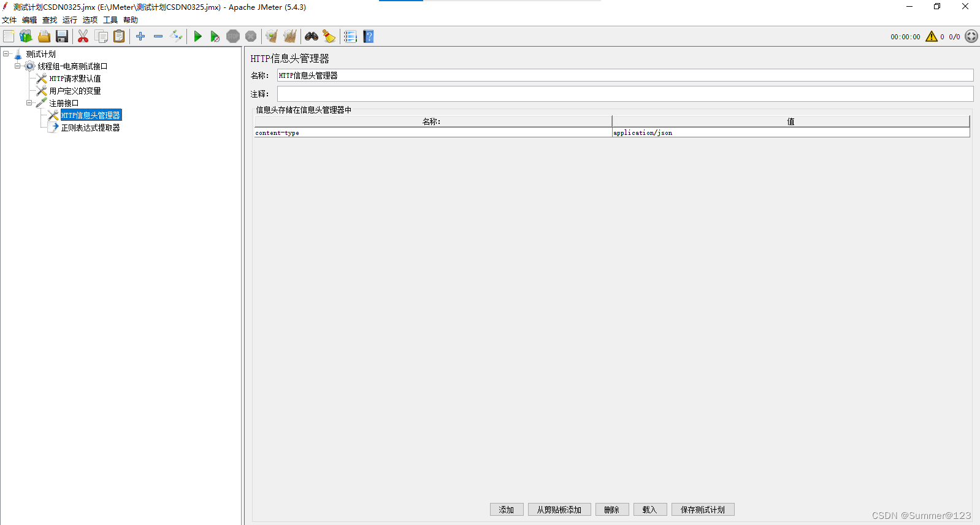Open the 工具 menu

pos(110,20)
